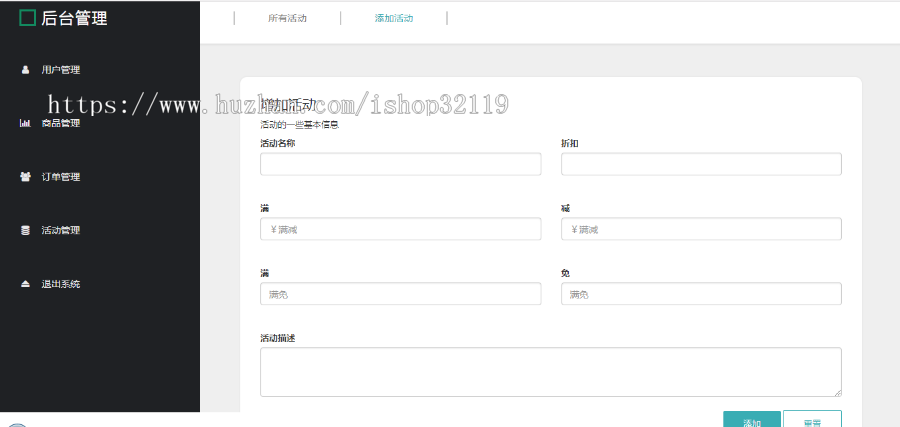This screenshot has width=900, height=427.
Task: Click the 重置 reset button
Action: pyautogui.click(x=812, y=421)
